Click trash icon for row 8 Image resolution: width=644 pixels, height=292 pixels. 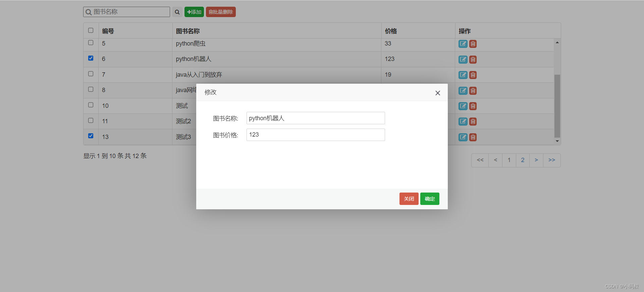[473, 91]
